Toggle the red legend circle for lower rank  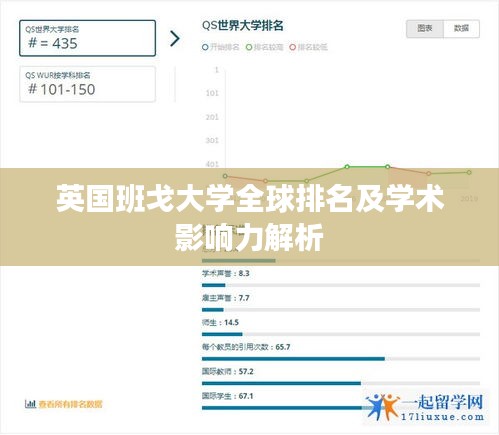coord(292,47)
